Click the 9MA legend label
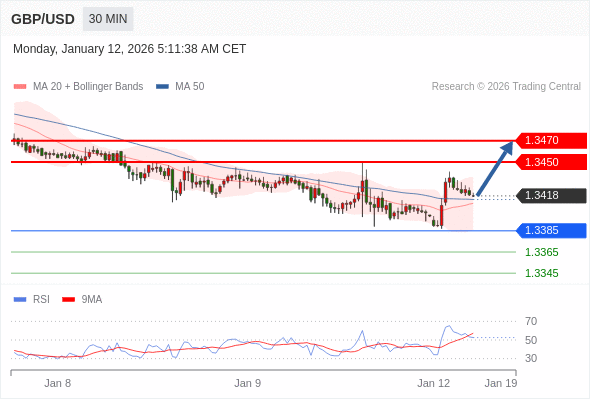Image resolution: width=590 pixels, height=400 pixels. tap(92, 300)
